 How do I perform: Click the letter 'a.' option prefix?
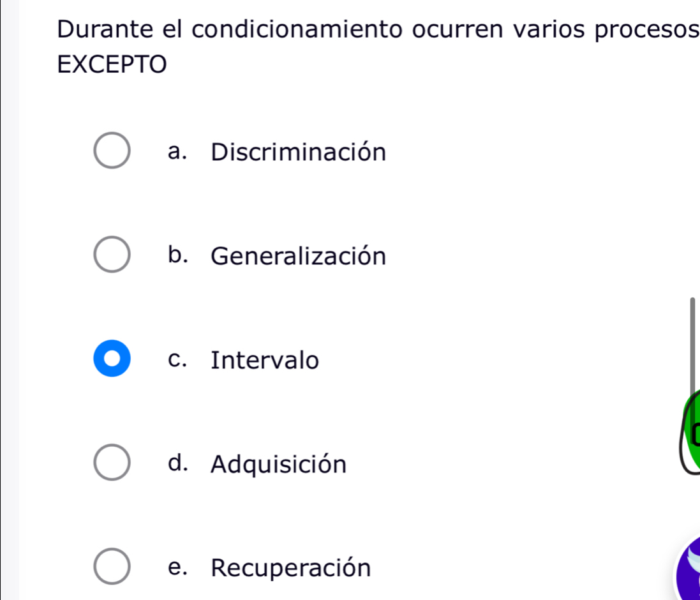tap(180, 153)
